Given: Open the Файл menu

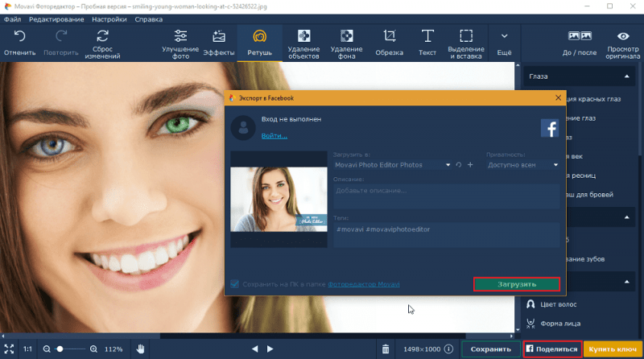Looking at the screenshot, I should 12,18.
